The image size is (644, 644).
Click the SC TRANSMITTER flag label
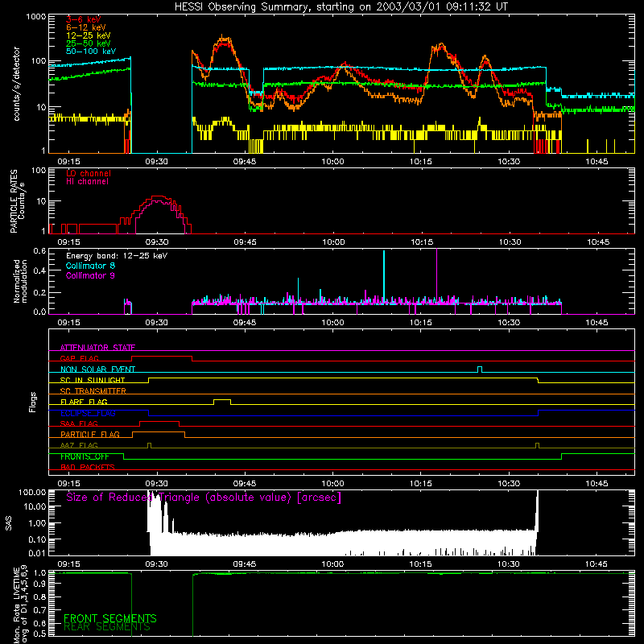(x=93, y=391)
